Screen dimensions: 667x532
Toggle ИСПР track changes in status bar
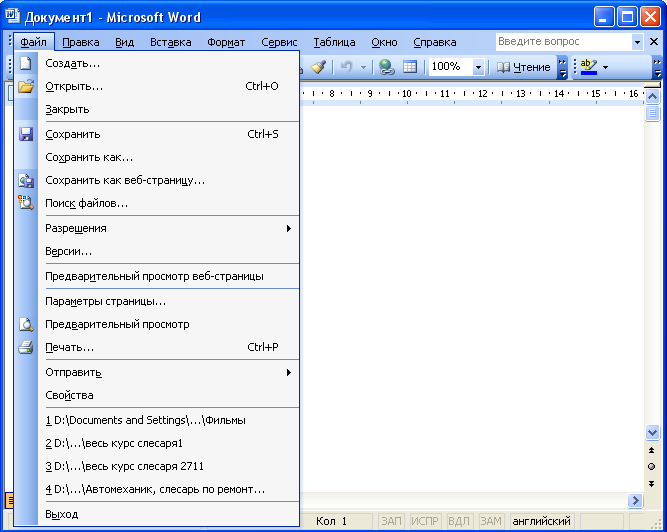(425, 521)
